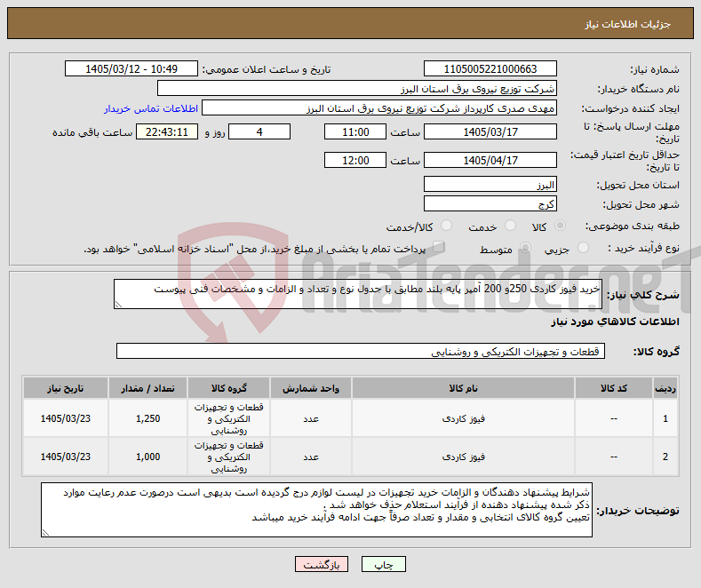Click row number 1 cell

pos(665,418)
